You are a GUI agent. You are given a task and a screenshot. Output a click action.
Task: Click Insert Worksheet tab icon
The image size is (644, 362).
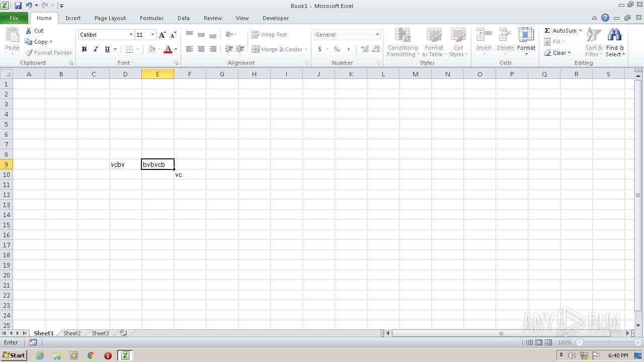(x=123, y=333)
